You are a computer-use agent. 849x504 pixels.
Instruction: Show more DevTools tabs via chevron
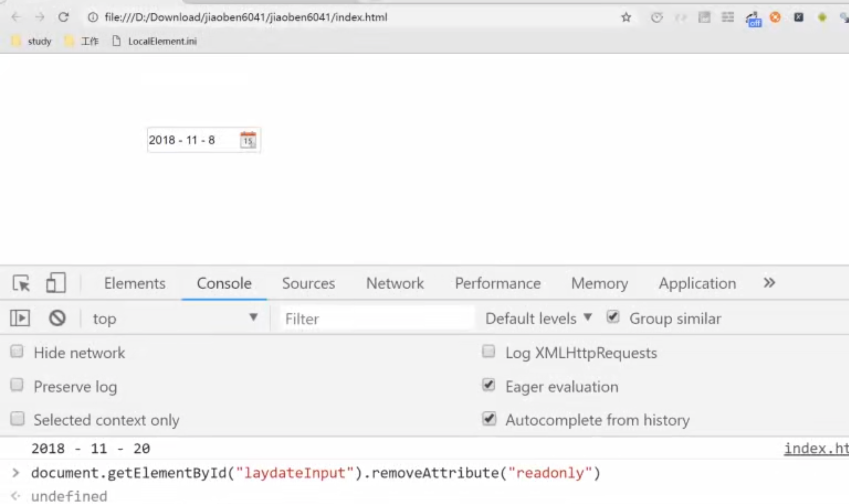(769, 283)
